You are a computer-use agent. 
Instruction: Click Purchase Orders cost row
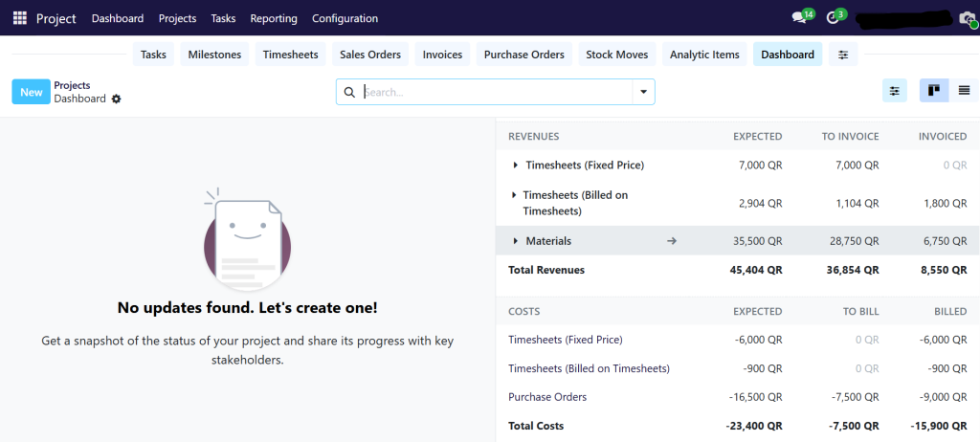[x=547, y=397]
